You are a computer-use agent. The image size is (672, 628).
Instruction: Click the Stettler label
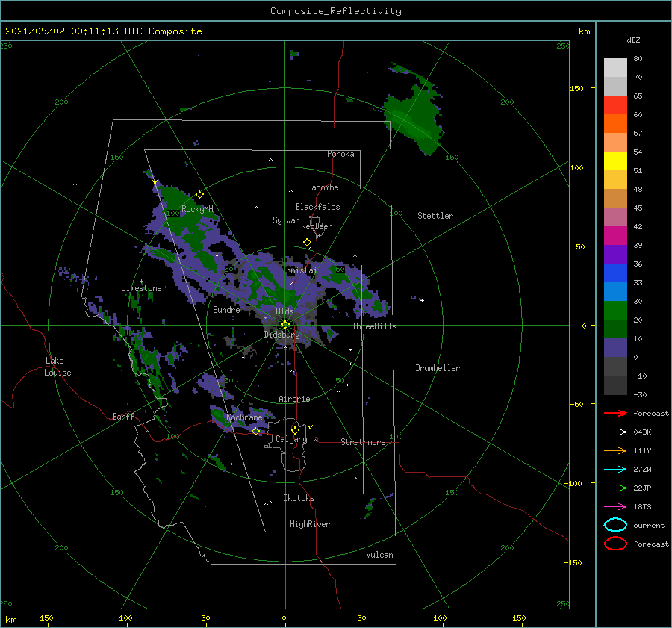[x=435, y=216]
